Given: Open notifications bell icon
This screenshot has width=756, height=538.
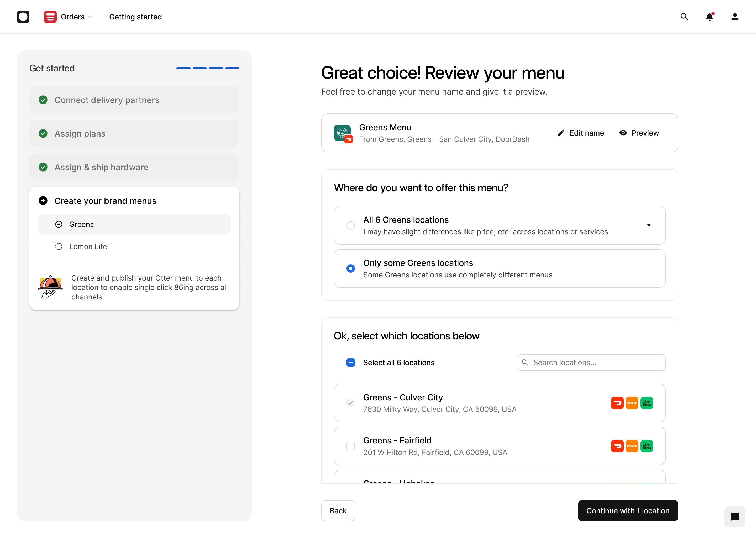Looking at the screenshot, I should pyautogui.click(x=709, y=17).
